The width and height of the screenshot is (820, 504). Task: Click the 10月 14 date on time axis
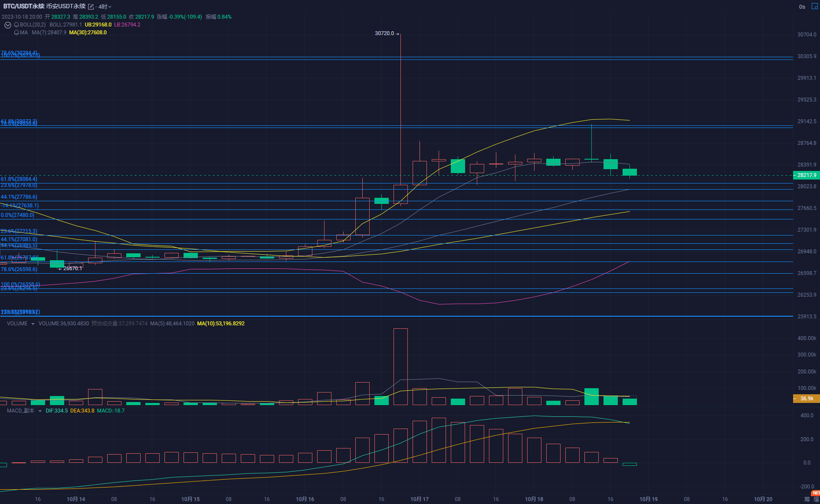pyautogui.click(x=76, y=499)
